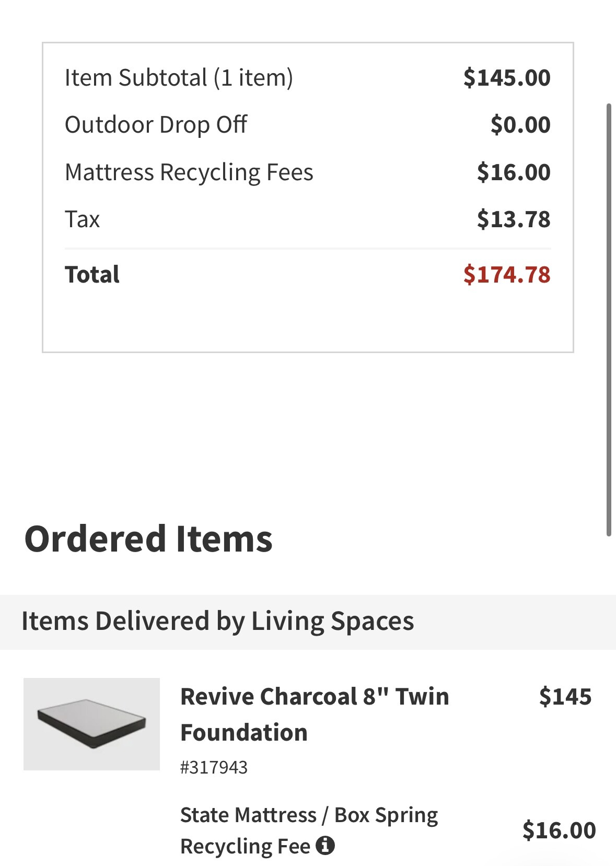The height and width of the screenshot is (866, 616).
Task: Click the Outdoor Drop Off label
Action: (x=156, y=125)
